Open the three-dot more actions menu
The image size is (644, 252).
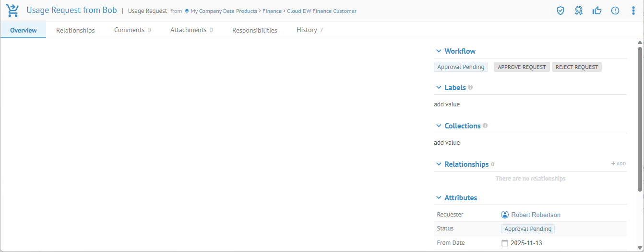(633, 11)
